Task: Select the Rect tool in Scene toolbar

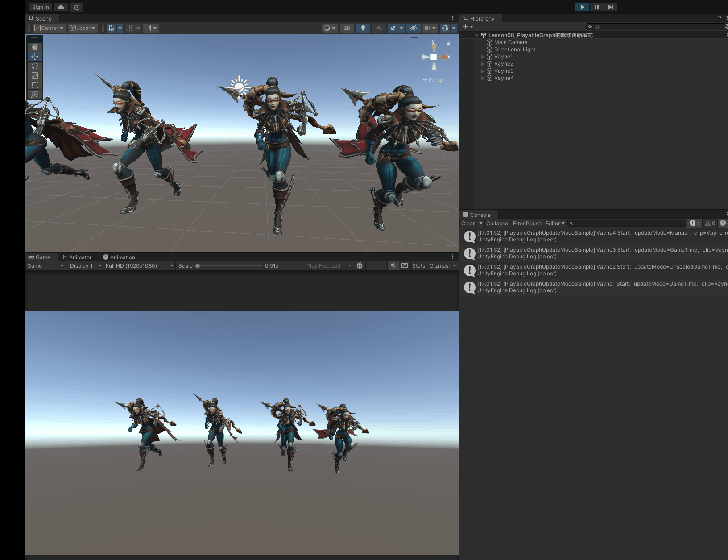Action: (35, 85)
